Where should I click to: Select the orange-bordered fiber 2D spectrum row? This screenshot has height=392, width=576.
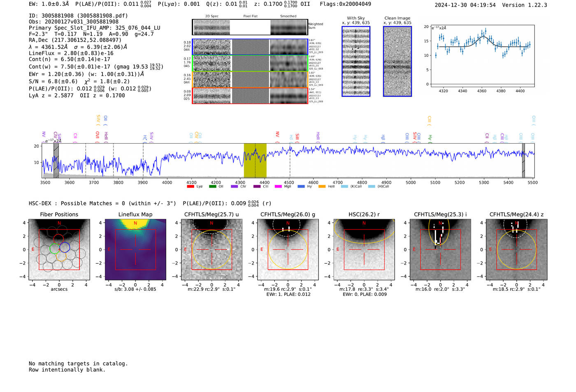tap(250, 79)
